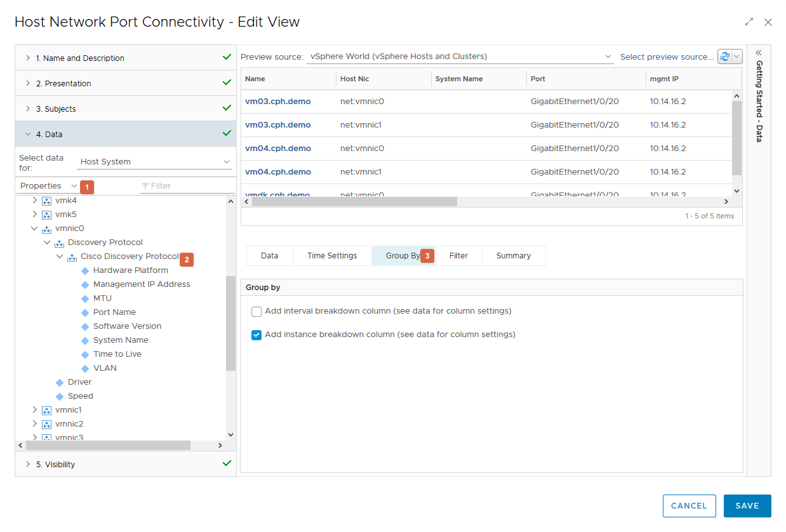
Task: Open the Properties type dropdown
Action: tap(48, 186)
